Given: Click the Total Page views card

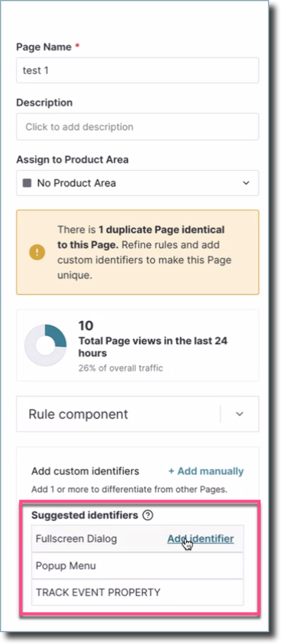Looking at the screenshot, I should pyautogui.click(x=138, y=346).
